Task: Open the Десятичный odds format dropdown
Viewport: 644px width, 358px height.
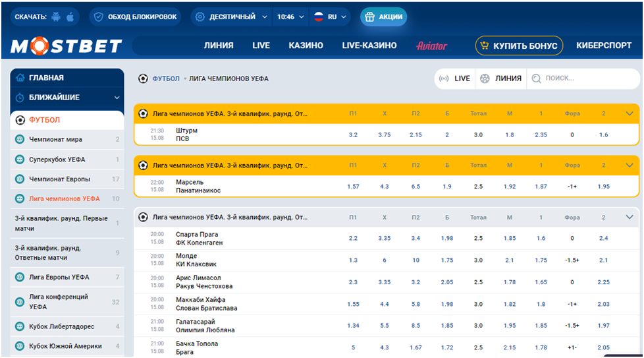Action: [x=231, y=17]
